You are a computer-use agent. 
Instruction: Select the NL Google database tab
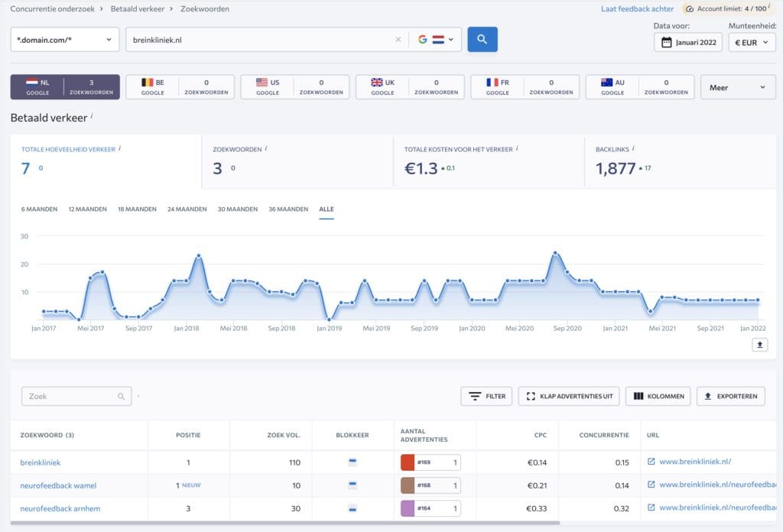65,87
